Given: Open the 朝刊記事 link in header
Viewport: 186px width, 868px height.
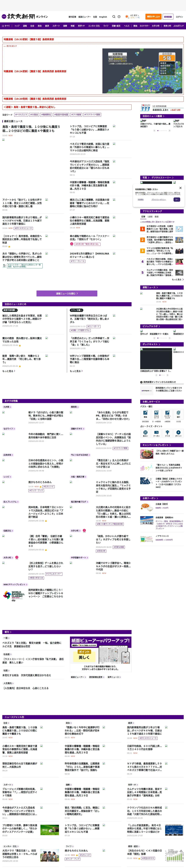Looking at the screenshot, I should [x=72, y=16].
